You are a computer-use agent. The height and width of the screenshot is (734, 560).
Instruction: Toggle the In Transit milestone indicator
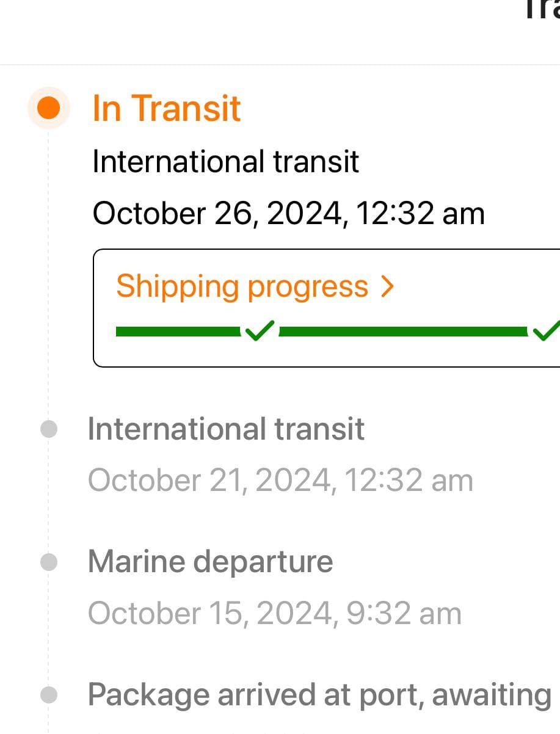tap(48, 107)
